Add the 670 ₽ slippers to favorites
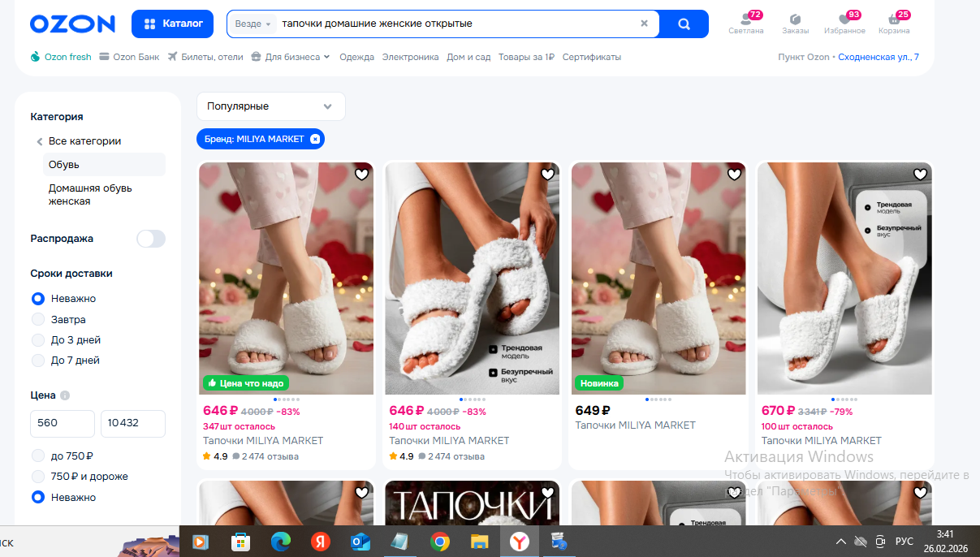Screen dimensions: 980x557 click(921, 175)
